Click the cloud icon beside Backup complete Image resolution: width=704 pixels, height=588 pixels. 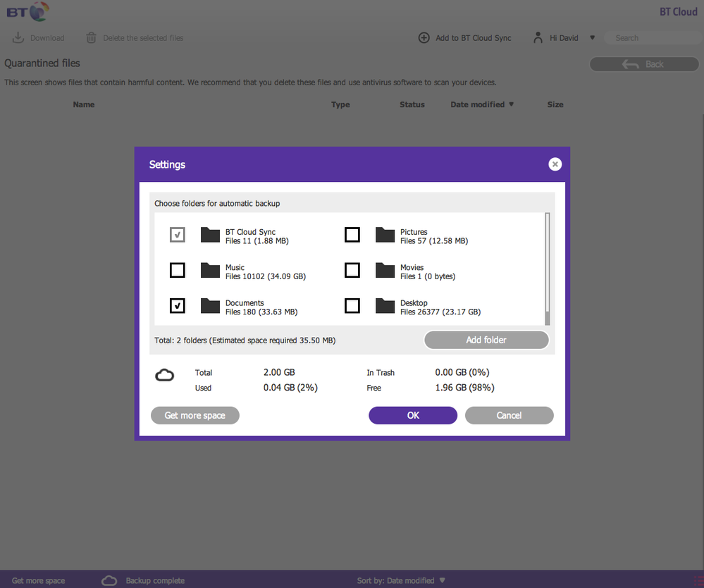(109, 580)
